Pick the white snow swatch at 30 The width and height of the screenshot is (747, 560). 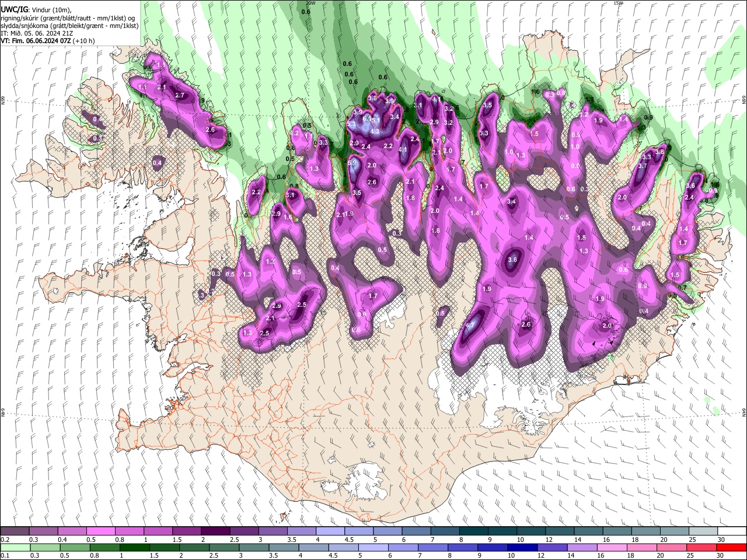point(731,531)
